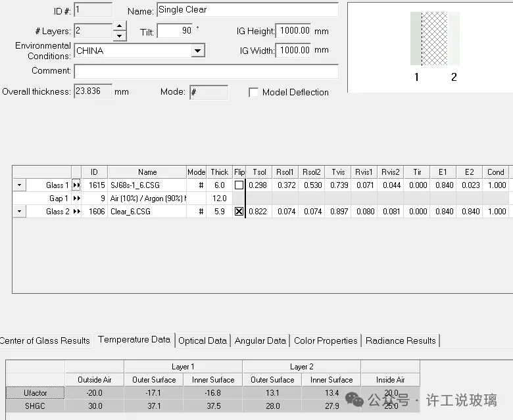513x420 pixels.
Task: Click the Ufactor row header
Action: click(x=36, y=393)
